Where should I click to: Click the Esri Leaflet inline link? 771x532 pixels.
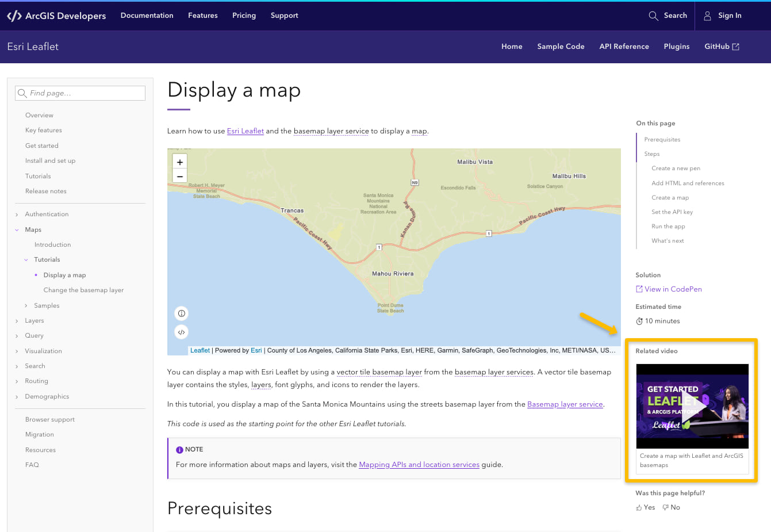tap(246, 131)
